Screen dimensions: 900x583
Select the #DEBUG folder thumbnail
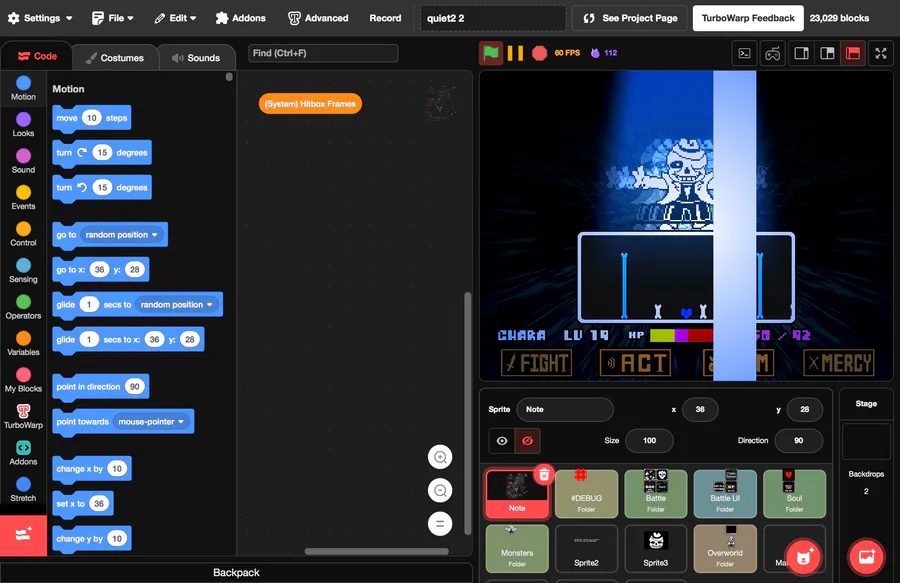coord(587,493)
